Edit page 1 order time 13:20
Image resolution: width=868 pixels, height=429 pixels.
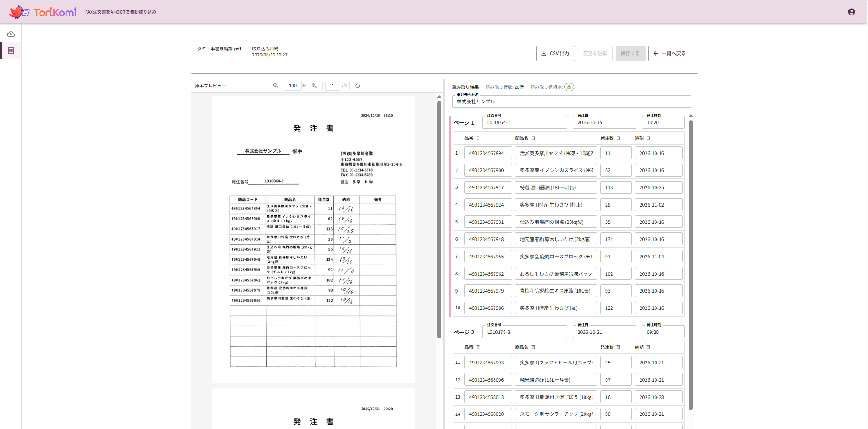663,122
